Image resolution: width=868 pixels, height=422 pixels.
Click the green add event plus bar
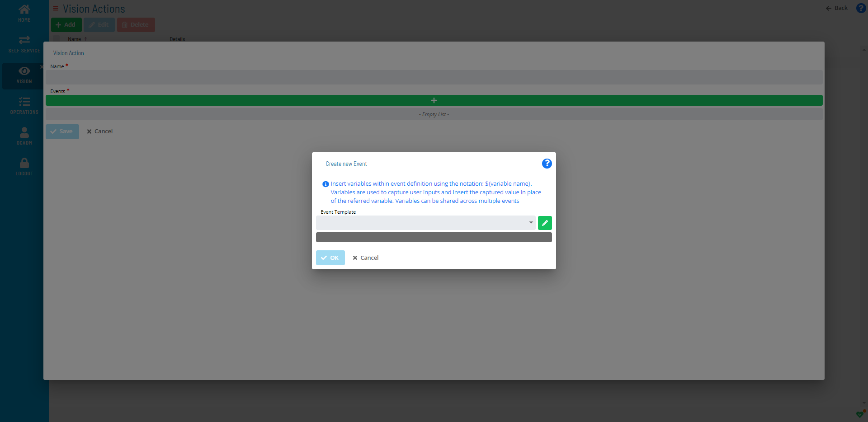pyautogui.click(x=434, y=100)
